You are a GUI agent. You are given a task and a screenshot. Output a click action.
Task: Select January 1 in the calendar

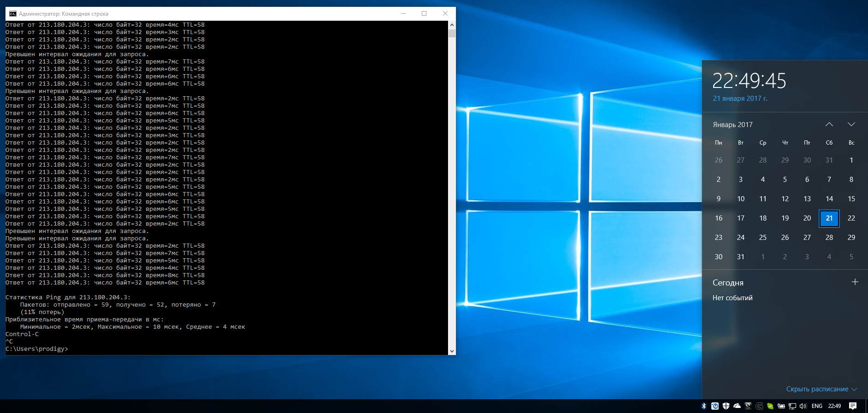pyautogui.click(x=851, y=160)
